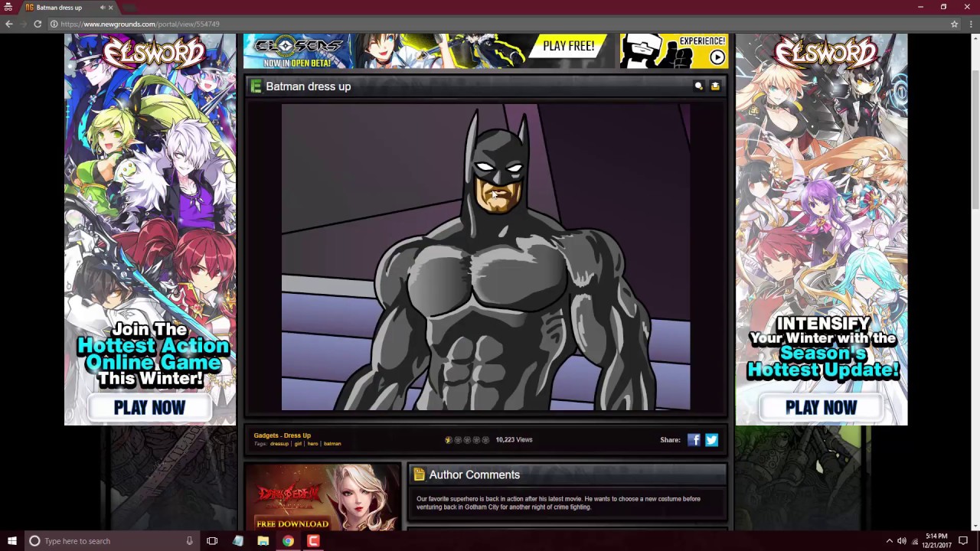Open Task View on the taskbar
Viewport: 980px width, 551px height.
click(212, 541)
